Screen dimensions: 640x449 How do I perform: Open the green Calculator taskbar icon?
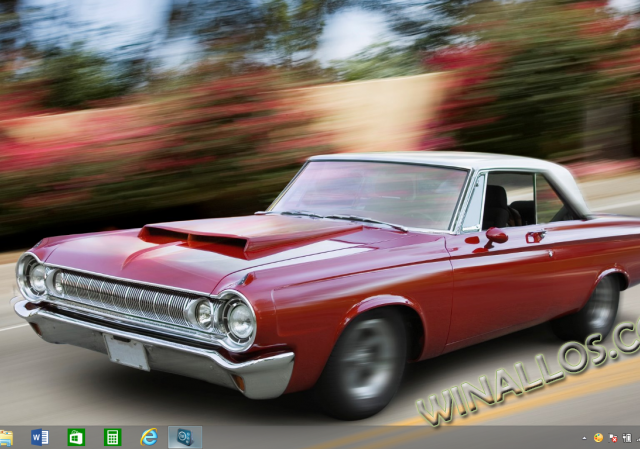tap(112, 437)
